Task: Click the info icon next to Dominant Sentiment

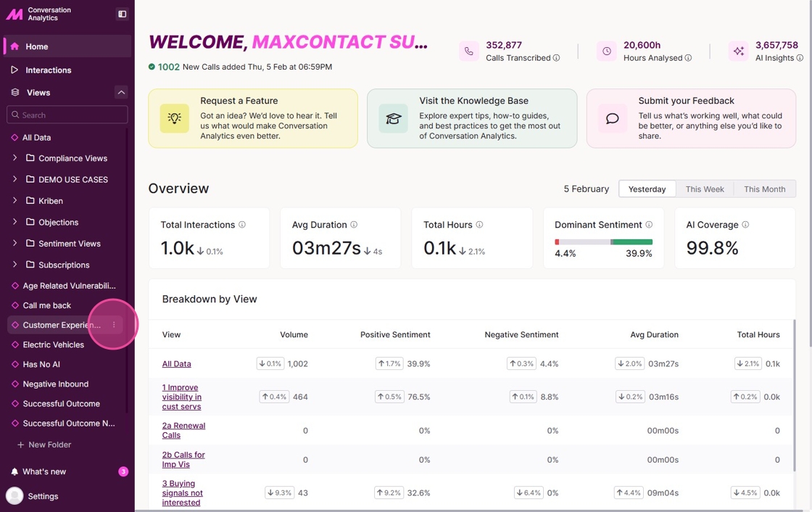Action: point(649,224)
